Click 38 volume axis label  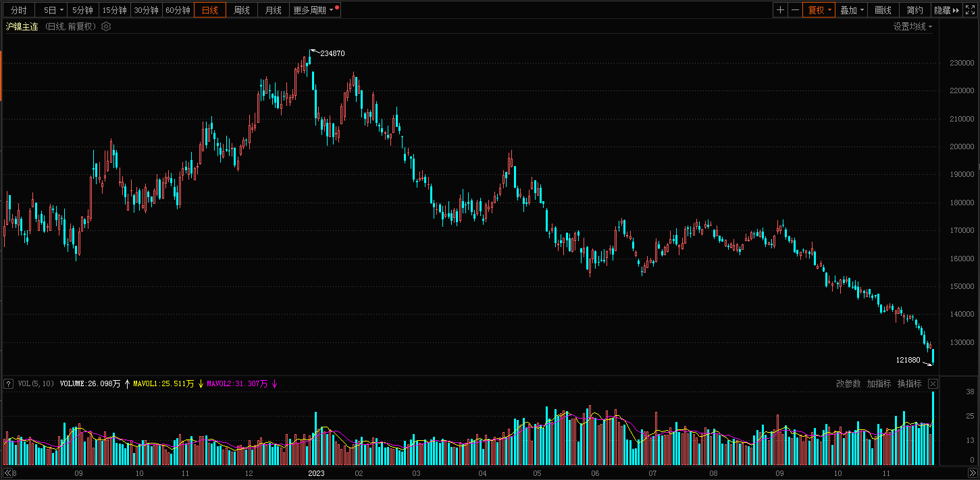click(x=969, y=392)
